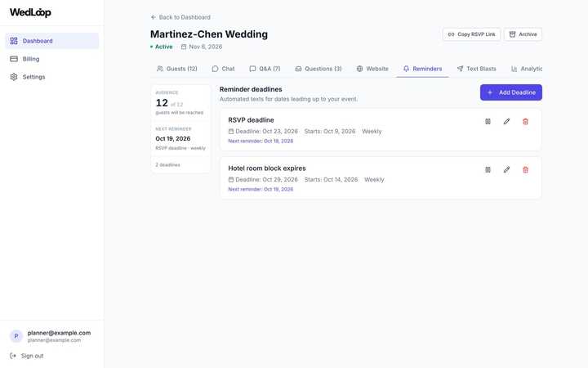Viewport: 588px width, 368px height.
Task: Switch to the Guests (12) tab
Action: point(177,69)
